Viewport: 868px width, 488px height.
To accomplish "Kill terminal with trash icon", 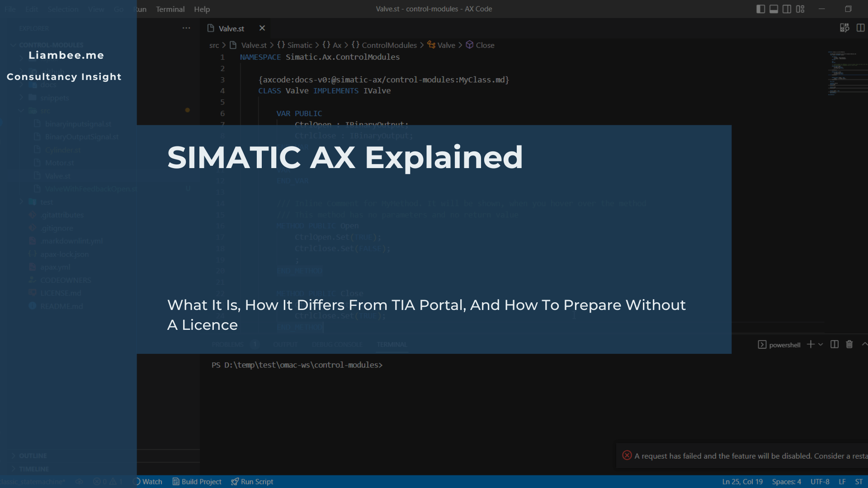I will pyautogui.click(x=849, y=344).
